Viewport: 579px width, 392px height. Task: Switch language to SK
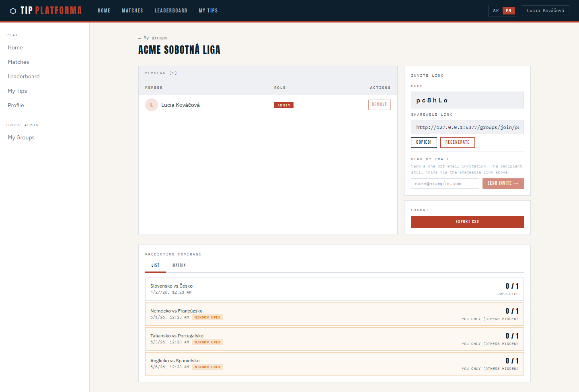click(496, 11)
